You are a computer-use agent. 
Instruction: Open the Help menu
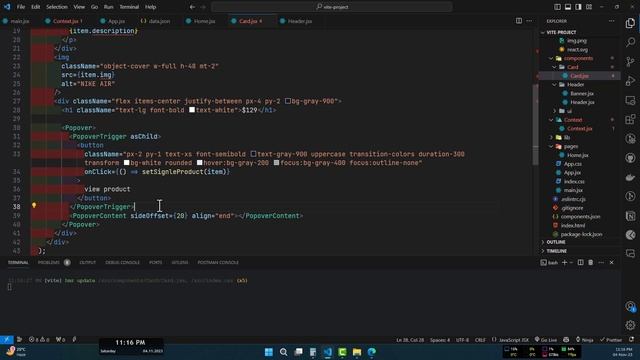[x=151, y=7]
